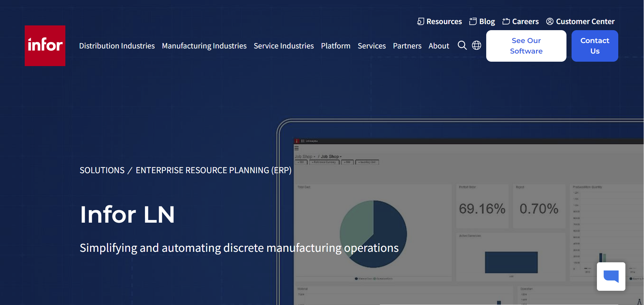Click the Infor logo

[45, 46]
